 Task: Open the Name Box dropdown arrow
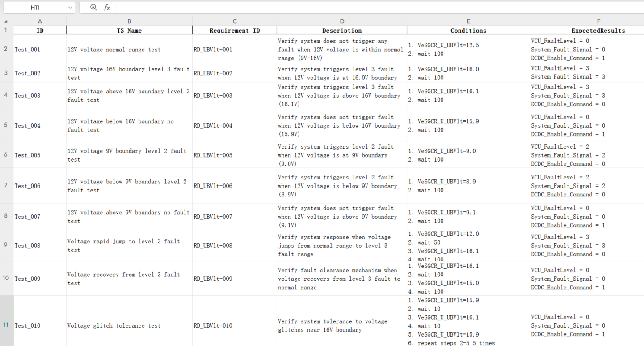70,8
